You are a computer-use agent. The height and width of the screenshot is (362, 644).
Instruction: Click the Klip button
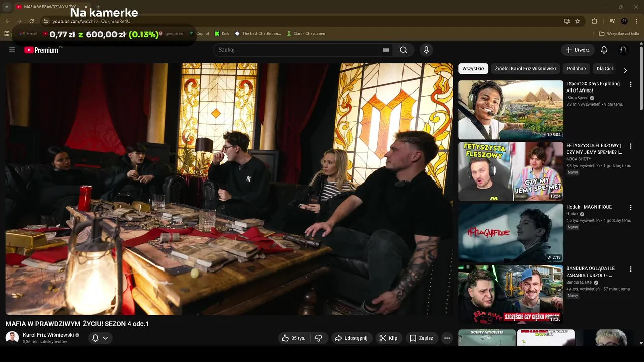[388, 338]
